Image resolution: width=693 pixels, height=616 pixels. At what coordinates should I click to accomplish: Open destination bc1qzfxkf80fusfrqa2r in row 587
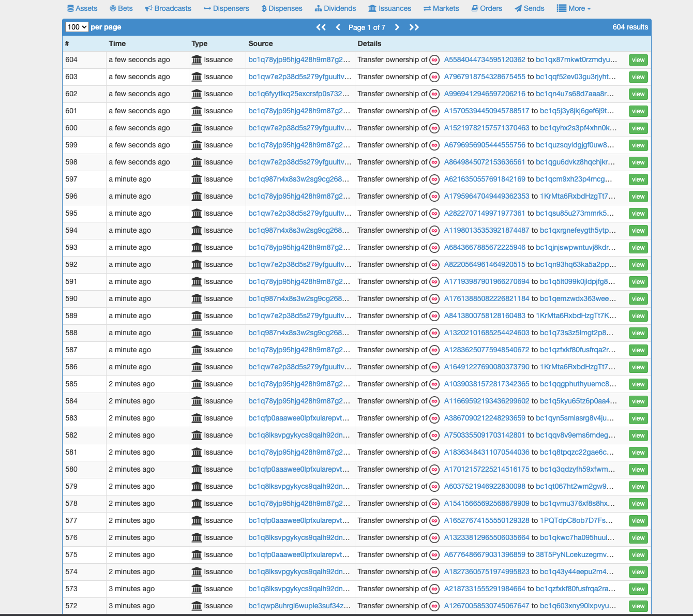(578, 350)
